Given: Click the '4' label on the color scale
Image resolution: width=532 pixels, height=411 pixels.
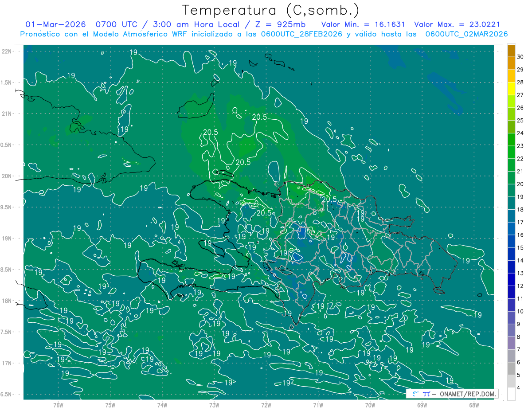Looking at the screenshot, I should pos(519,388).
